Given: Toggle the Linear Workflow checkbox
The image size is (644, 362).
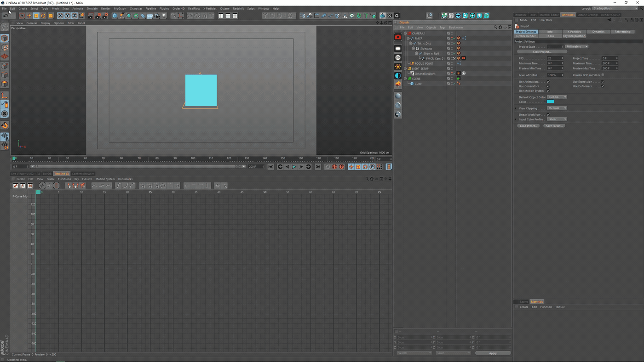Looking at the screenshot, I should [x=548, y=114].
